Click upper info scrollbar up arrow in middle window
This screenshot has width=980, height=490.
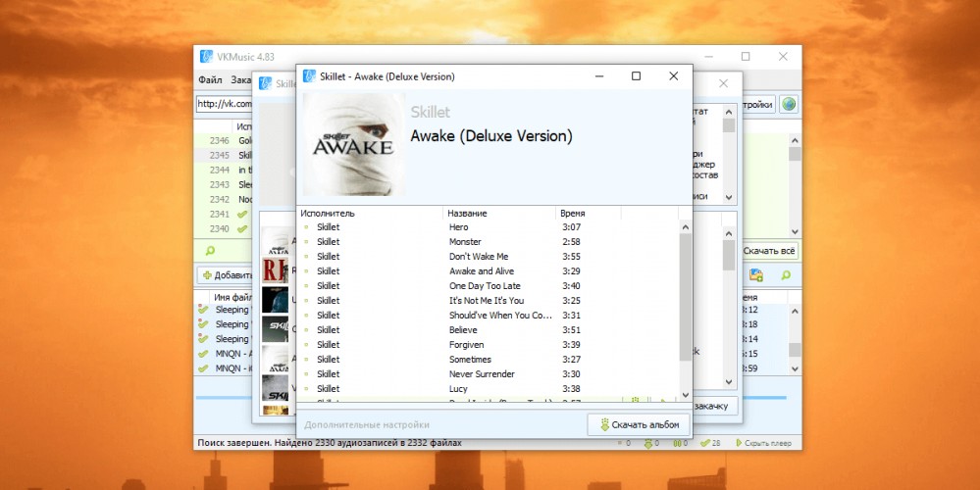click(729, 112)
